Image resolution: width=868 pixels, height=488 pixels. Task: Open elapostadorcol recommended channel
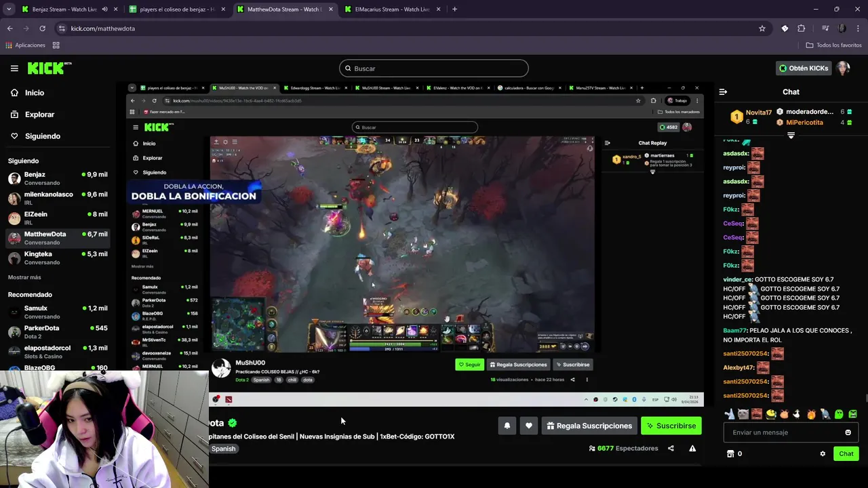[58, 352]
